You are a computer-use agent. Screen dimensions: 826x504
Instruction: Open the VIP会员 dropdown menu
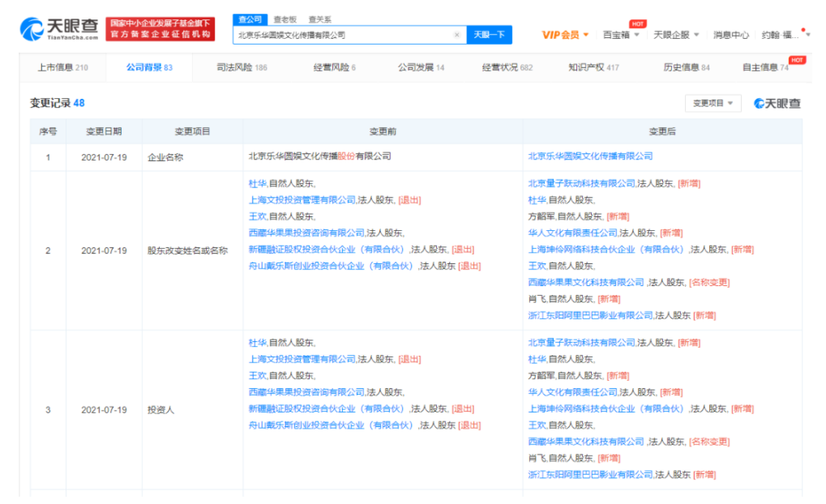click(565, 35)
